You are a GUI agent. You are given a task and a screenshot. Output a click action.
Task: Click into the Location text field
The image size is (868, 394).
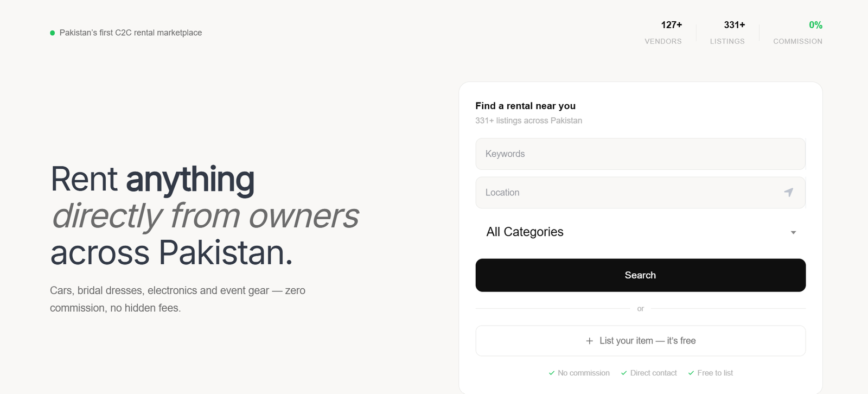coord(629,193)
